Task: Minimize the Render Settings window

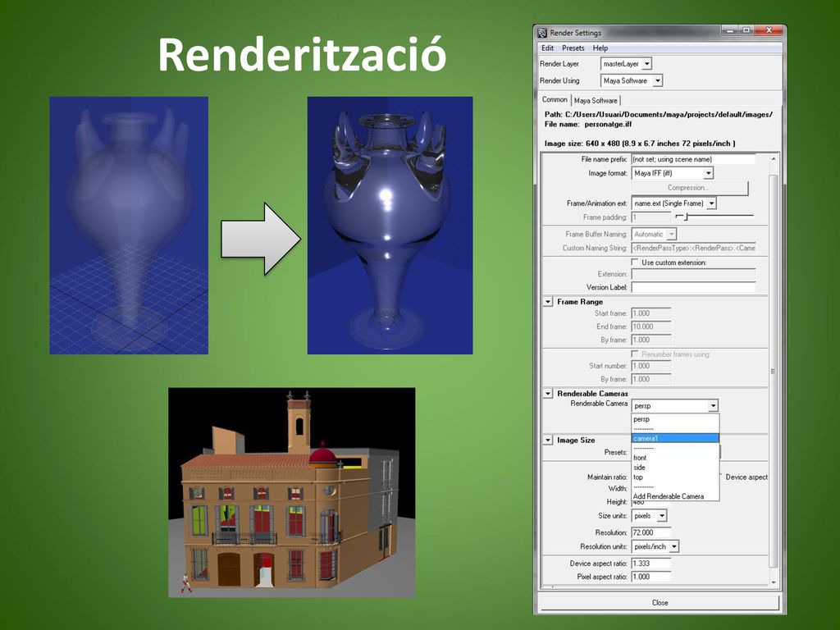Action: tap(729, 30)
